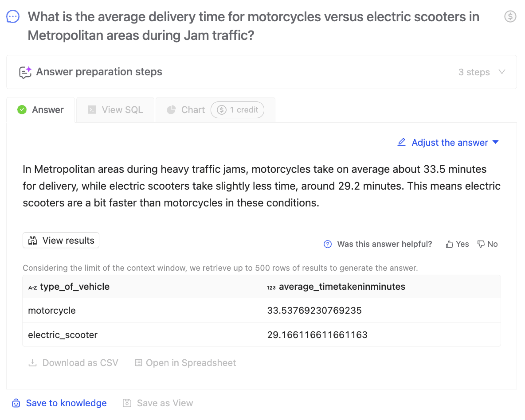Click the chat bubble icon beside the question
Image resolution: width=525 pixels, height=420 pixels.
[13, 17]
